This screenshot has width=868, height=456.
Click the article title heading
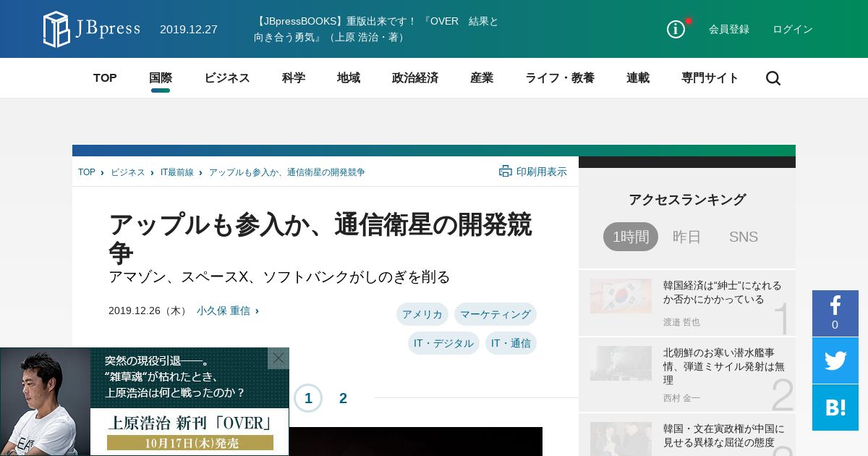(320, 238)
